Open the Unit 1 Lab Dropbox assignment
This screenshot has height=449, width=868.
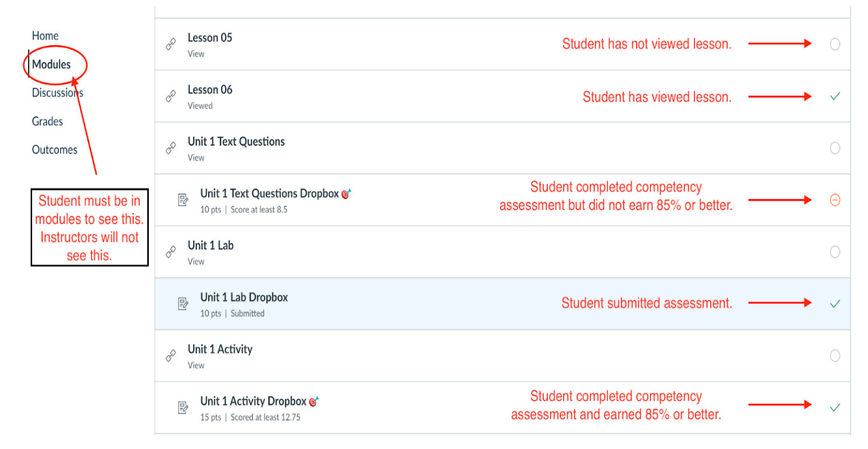coord(244,297)
